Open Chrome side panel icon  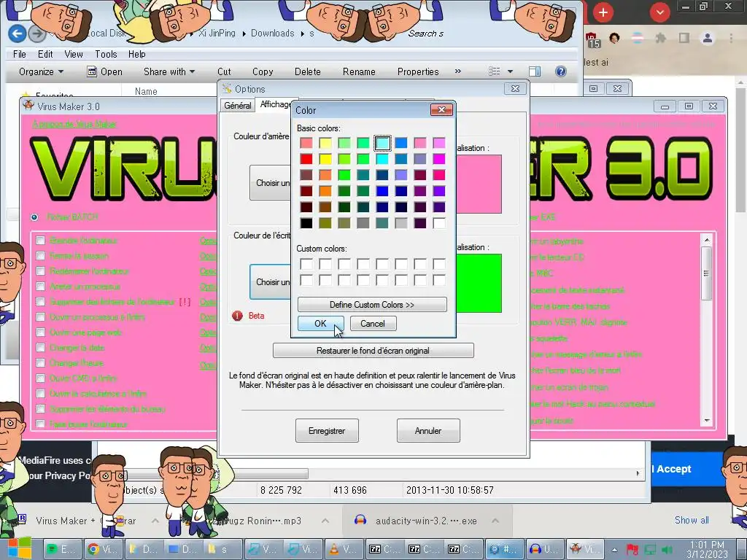(x=684, y=38)
